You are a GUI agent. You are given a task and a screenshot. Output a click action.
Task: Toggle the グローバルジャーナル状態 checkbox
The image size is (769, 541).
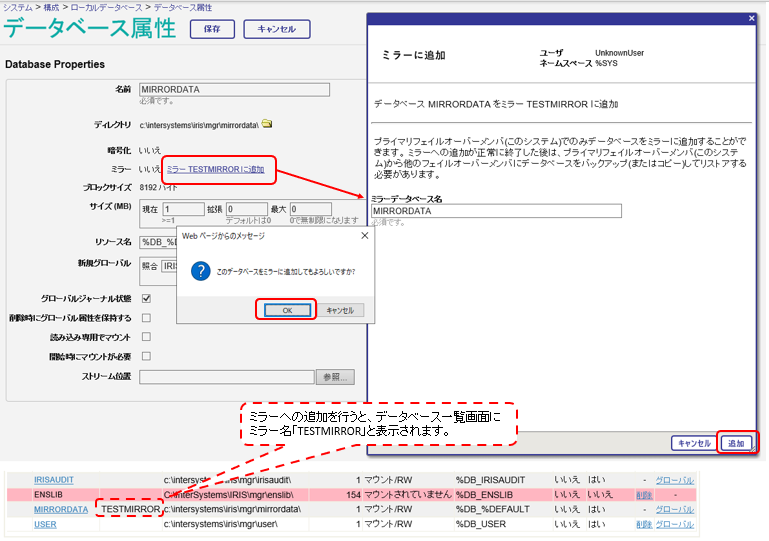coord(146,298)
